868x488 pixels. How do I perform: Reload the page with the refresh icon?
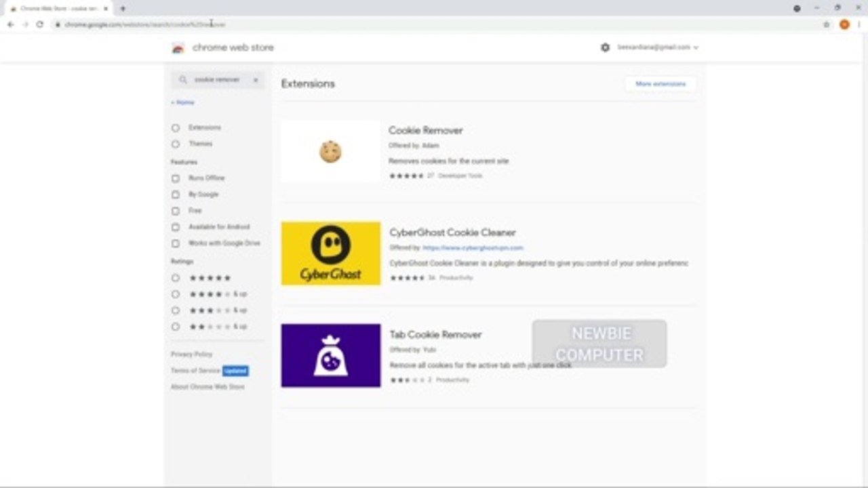(40, 24)
